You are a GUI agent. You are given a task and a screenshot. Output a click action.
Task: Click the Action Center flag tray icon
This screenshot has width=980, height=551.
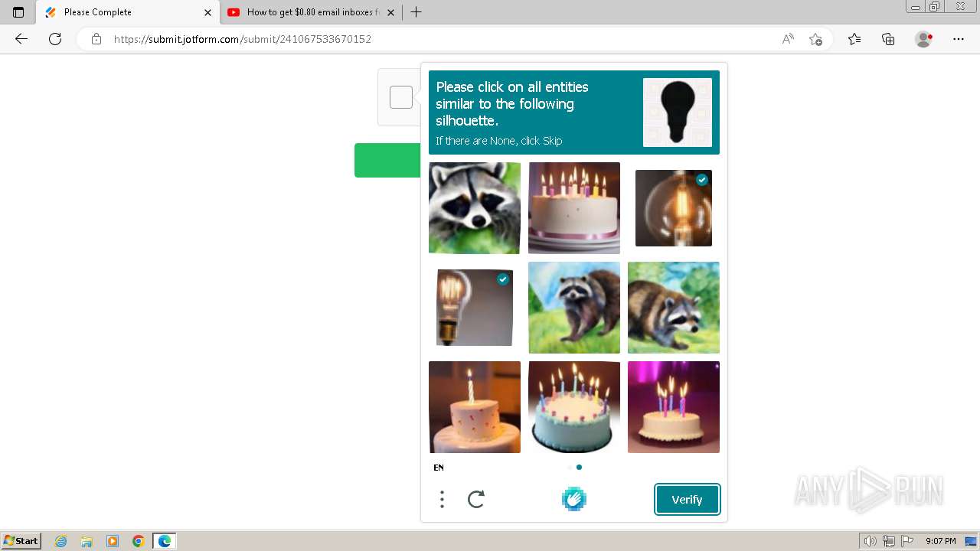[906, 541]
